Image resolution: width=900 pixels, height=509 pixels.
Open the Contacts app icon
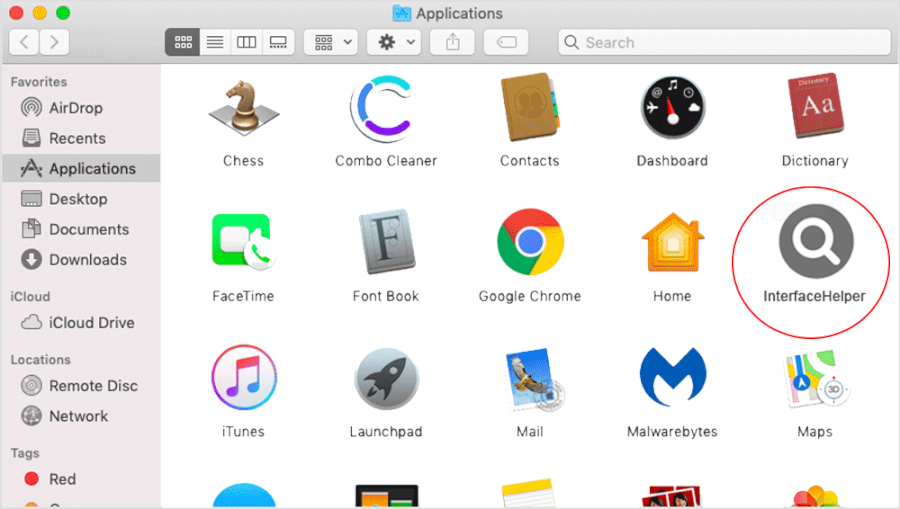point(530,107)
